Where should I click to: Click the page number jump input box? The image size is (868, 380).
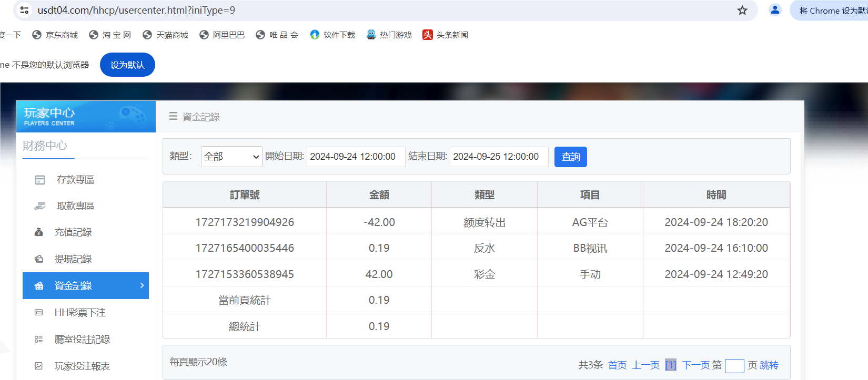tap(734, 366)
